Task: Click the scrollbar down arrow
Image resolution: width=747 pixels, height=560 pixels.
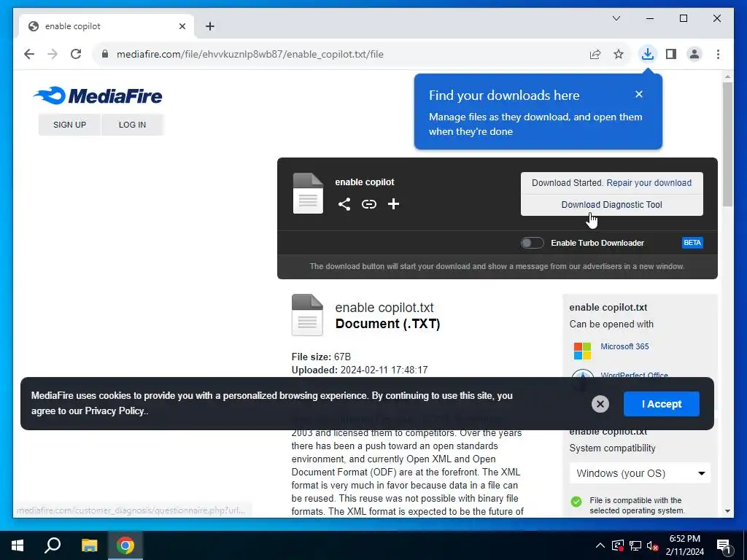Action: [727, 511]
